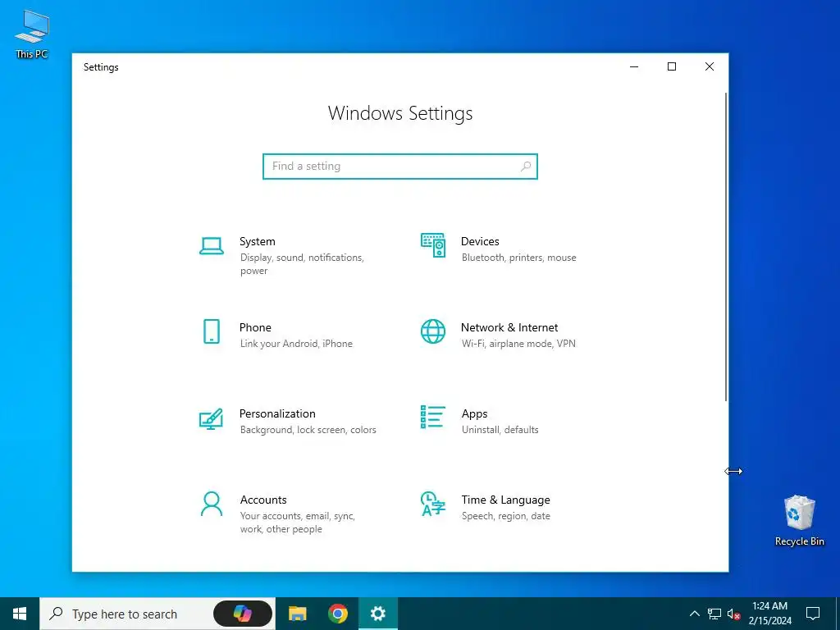The image size is (840, 630).
Task: Click the Settings gear on the taskbar
Action: point(377,614)
